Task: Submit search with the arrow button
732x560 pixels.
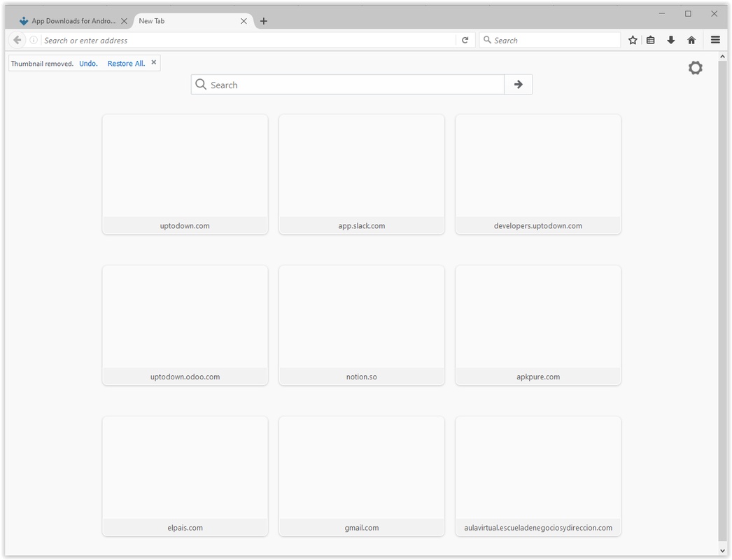Action: (519, 85)
